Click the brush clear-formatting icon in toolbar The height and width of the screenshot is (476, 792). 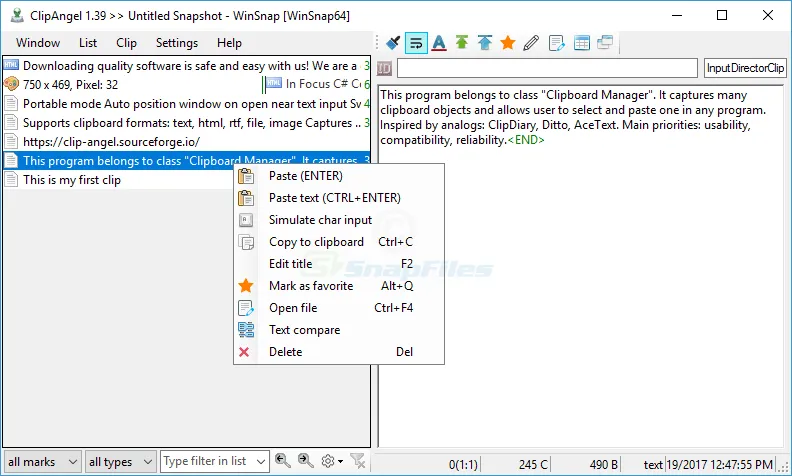(x=393, y=43)
